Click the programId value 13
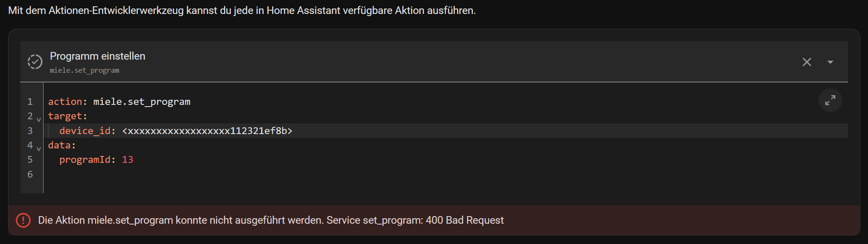The width and height of the screenshot is (868, 244). pos(128,160)
